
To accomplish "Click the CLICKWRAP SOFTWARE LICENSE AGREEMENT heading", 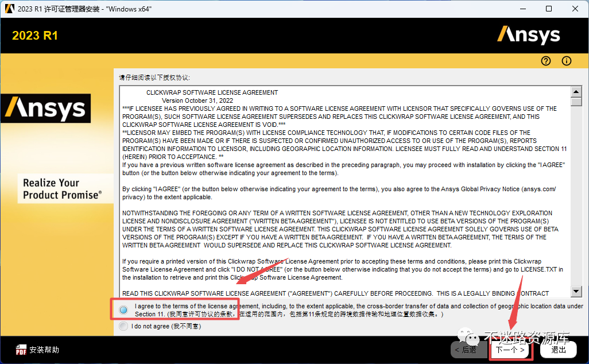I will [212, 92].
